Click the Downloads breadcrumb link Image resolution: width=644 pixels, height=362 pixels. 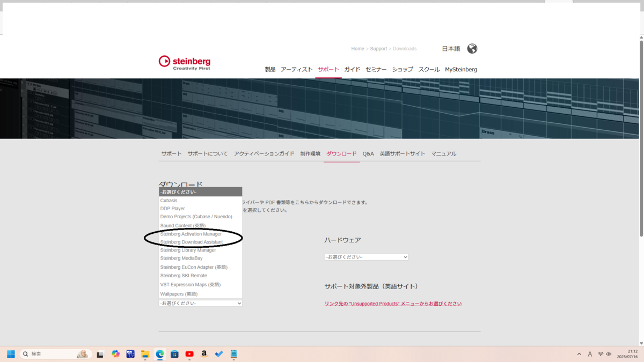(x=405, y=49)
